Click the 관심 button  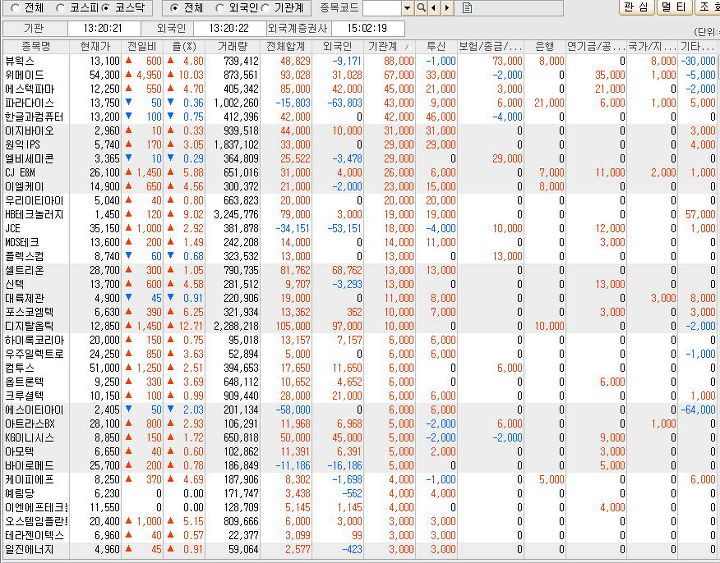(x=636, y=7)
